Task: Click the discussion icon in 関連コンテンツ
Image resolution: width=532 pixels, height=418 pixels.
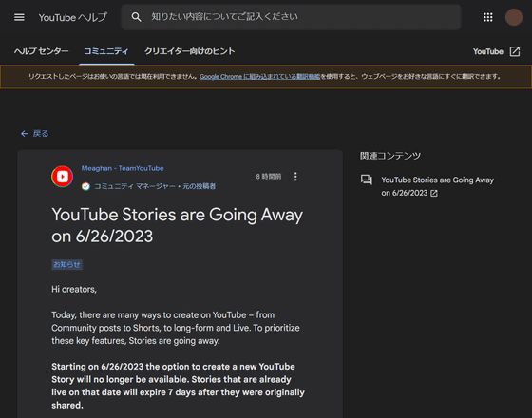Action: [367, 180]
